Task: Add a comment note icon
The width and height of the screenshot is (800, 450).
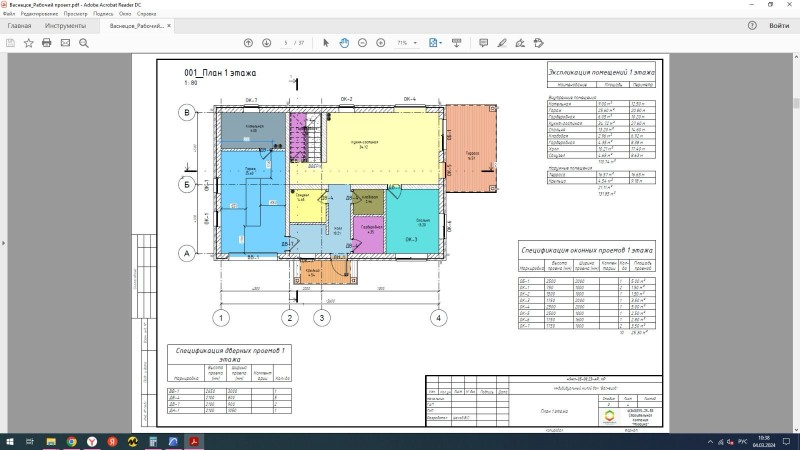Action: (x=483, y=43)
